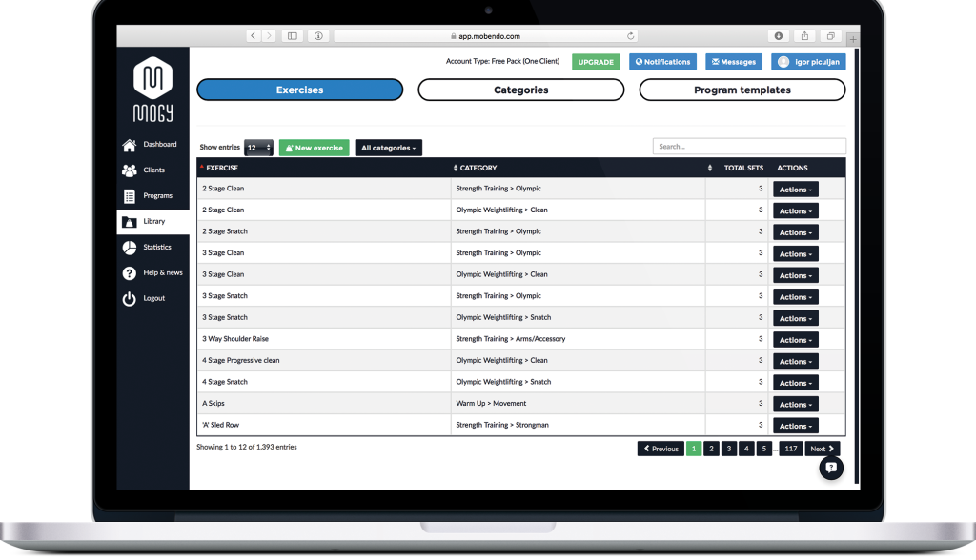Select the Statistics pie chart icon
This screenshot has height=560, width=976.
130,248
